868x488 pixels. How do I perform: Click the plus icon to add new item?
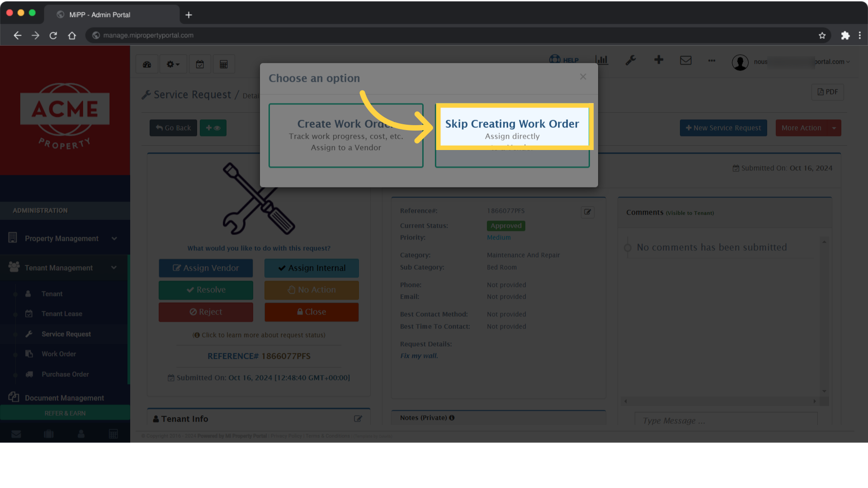[x=659, y=60]
